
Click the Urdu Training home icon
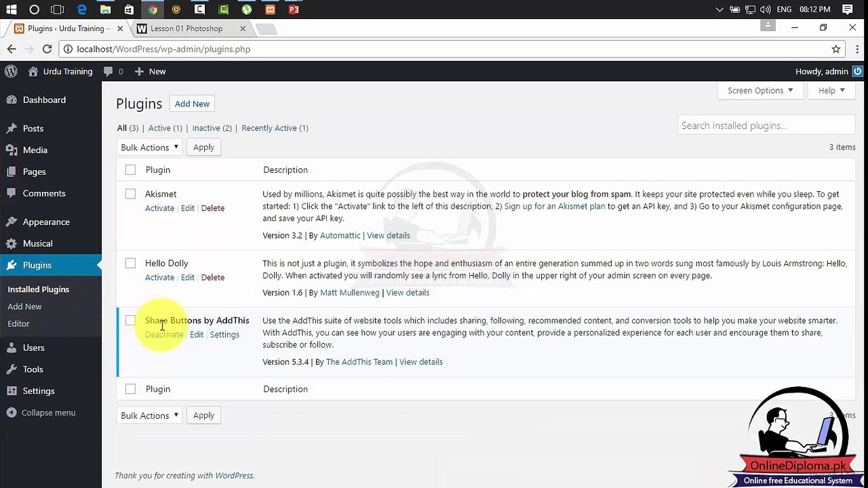pos(33,71)
